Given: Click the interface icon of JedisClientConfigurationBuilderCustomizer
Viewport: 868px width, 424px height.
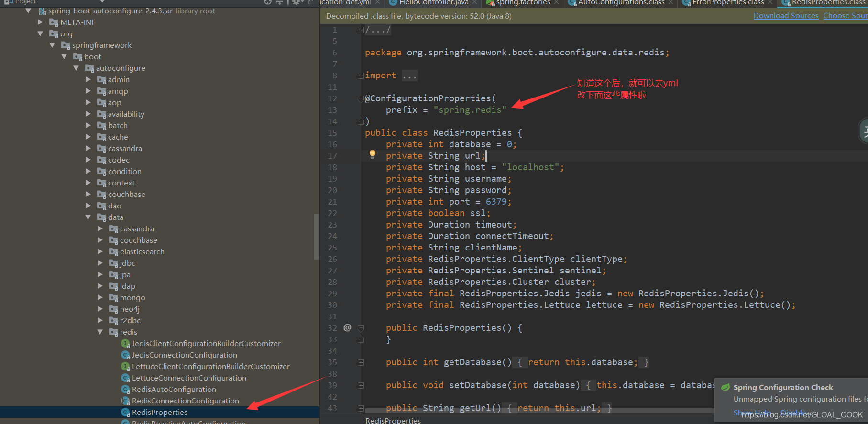Looking at the screenshot, I should click(x=126, y=343).
